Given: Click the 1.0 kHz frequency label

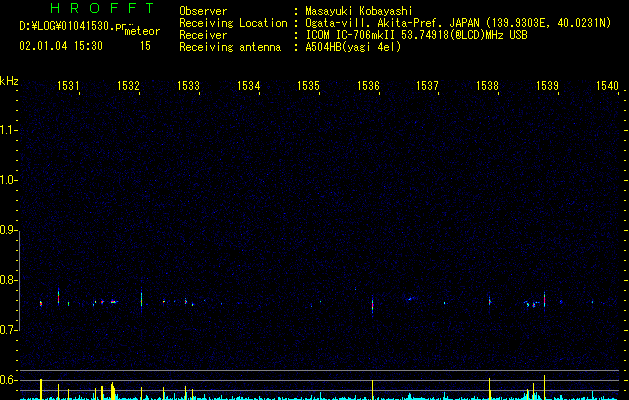Looking at the screenshot, I should pos(8,180).
